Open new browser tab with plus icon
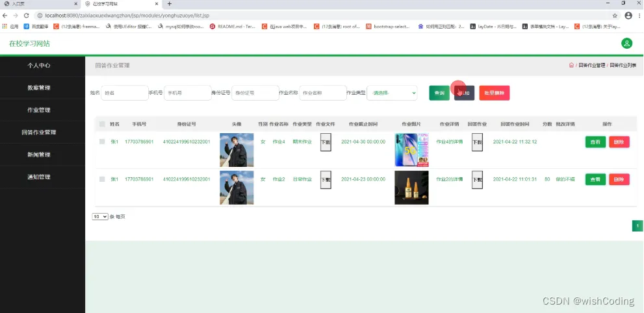644x313 pixels. [x=169, y=4]
